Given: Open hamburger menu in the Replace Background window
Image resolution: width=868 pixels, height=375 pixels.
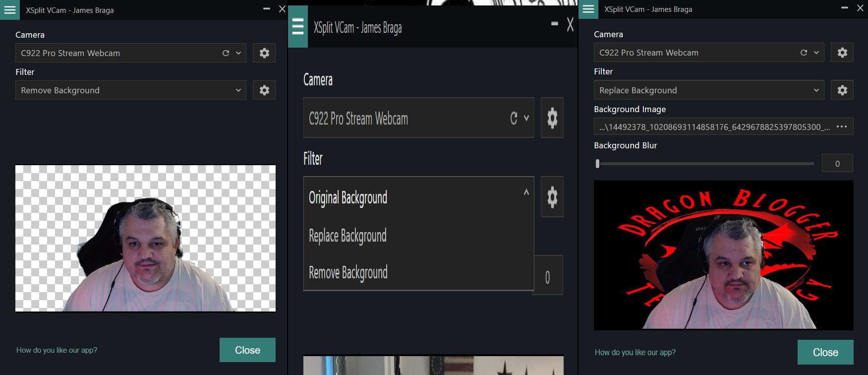Looking at the screenshot, I should [x=588, y=9].
